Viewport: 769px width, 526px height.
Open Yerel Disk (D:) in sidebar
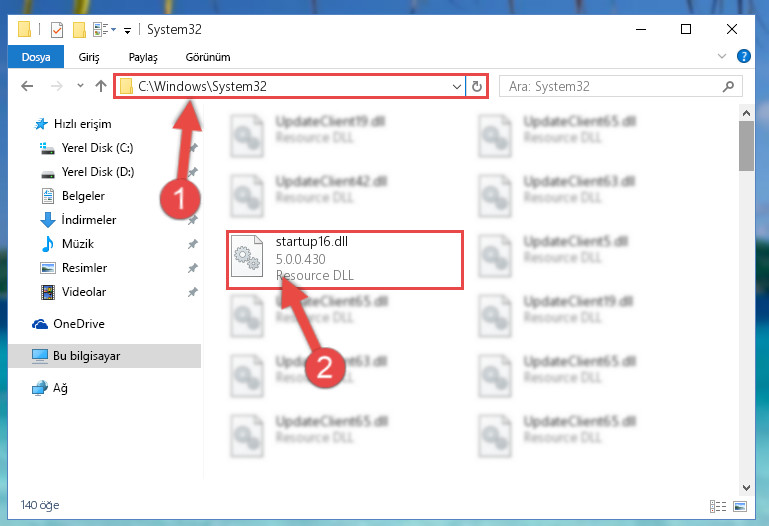tap(87, 172)
